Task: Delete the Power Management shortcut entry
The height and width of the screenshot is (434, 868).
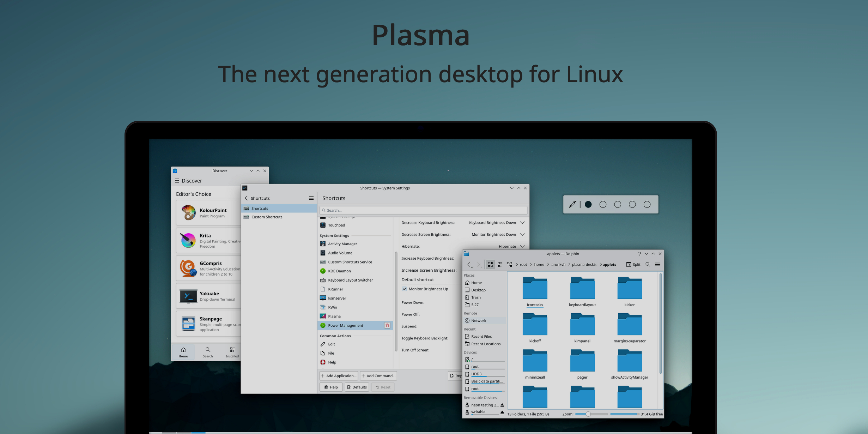Action: (x=387, y=325)
